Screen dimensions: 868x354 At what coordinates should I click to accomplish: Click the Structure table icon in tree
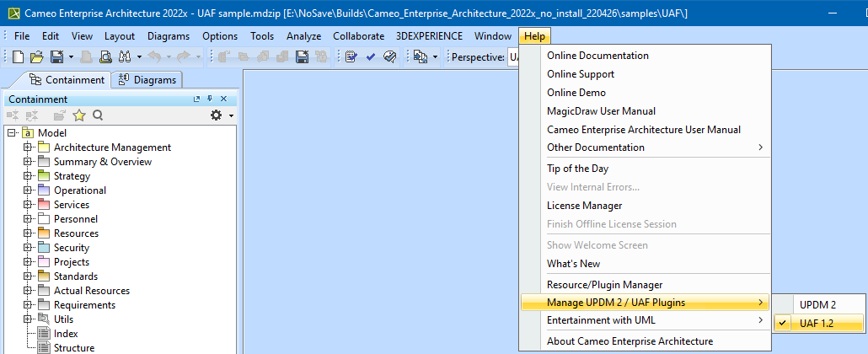pos(45,348)
